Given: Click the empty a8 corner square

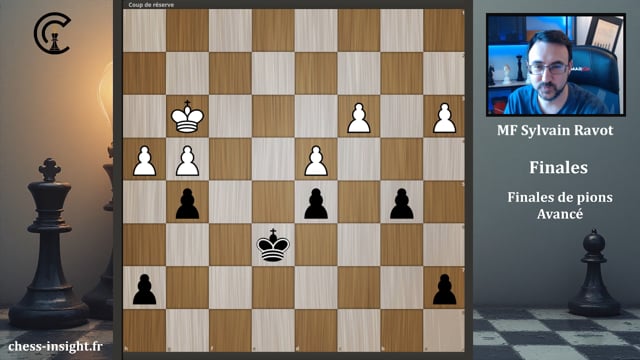Looking at the screenshot, I should point(444,331).
